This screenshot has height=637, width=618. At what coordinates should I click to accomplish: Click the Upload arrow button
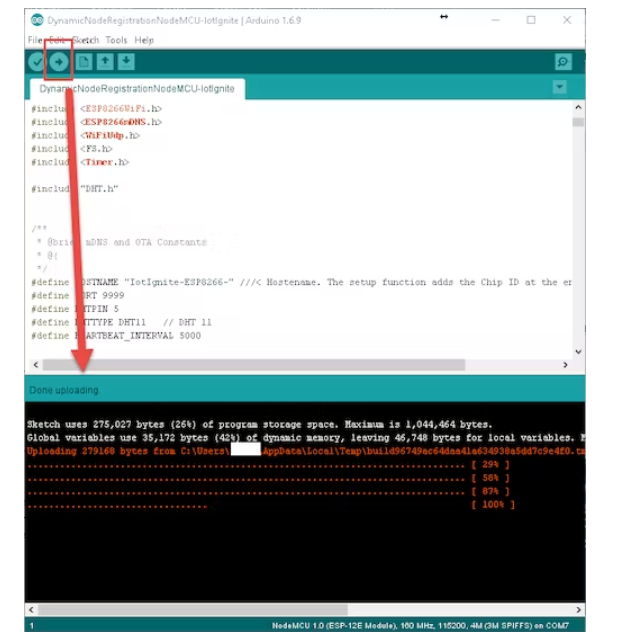click(x=59, y=62)
